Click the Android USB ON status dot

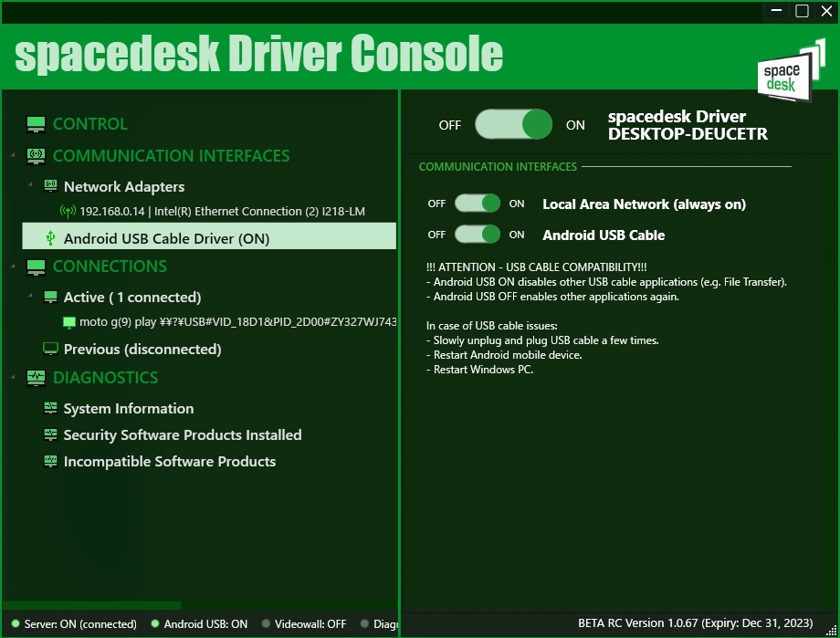[155, 623]
